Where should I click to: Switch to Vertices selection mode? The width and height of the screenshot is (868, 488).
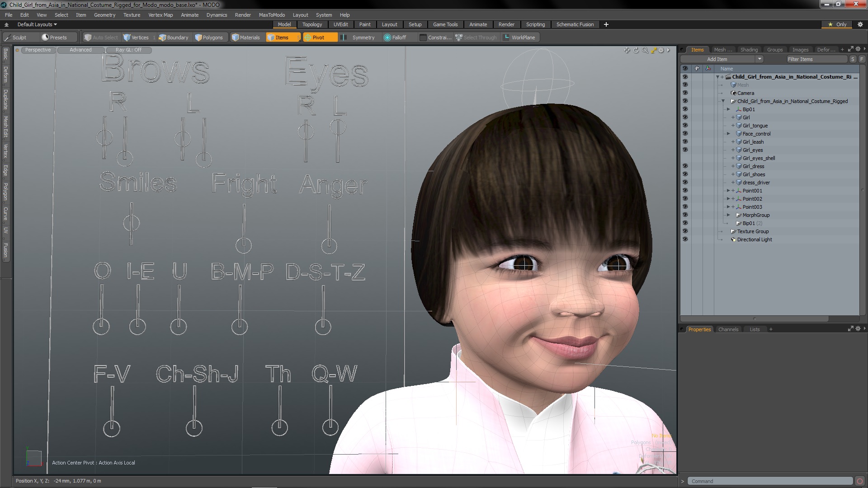click(136, 38)
